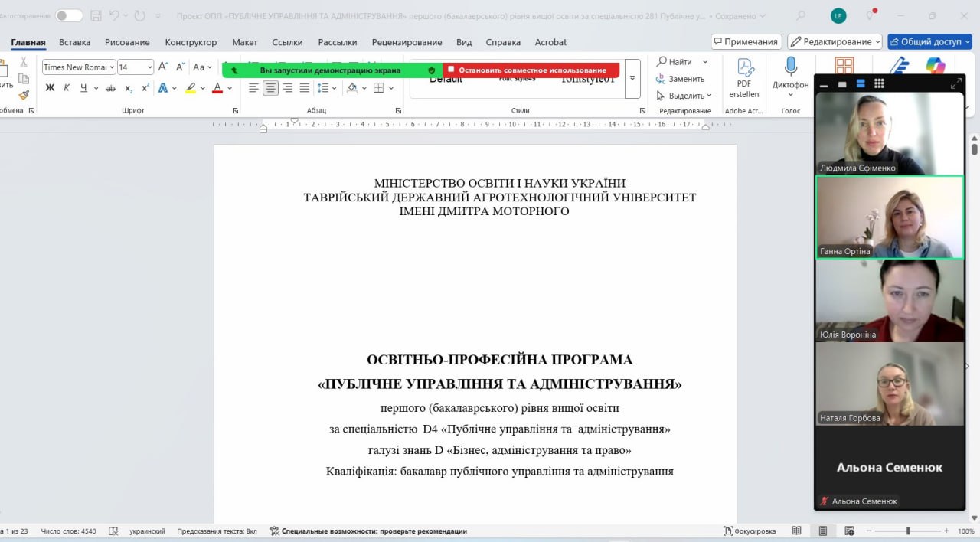Open the Макет tab
This screenshot has width=980, height=542.
click(x=245, y=42)
